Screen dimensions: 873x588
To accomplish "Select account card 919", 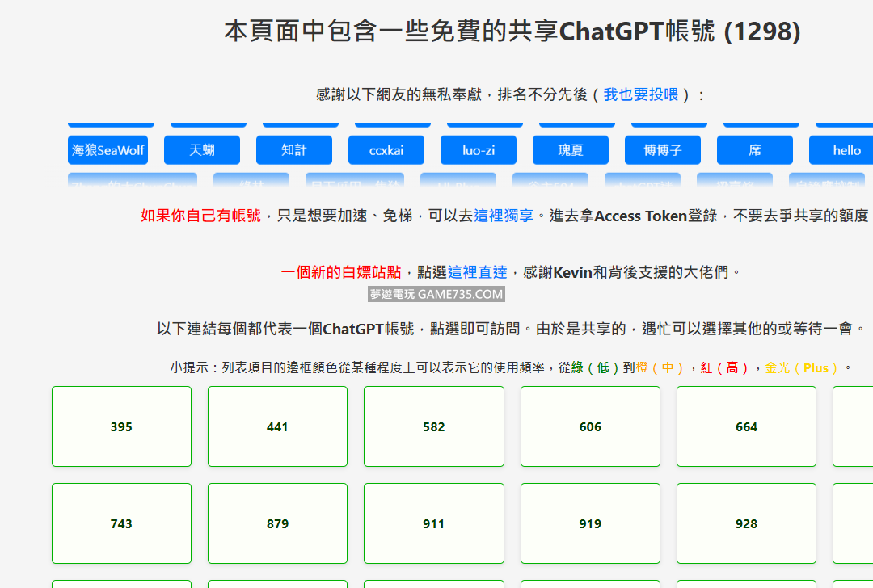I will coord(590,523).
